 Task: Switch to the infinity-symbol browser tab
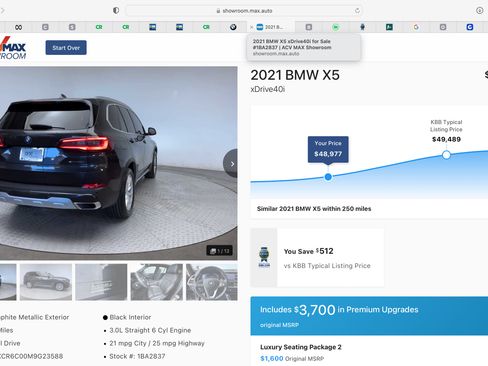(19, 27)
